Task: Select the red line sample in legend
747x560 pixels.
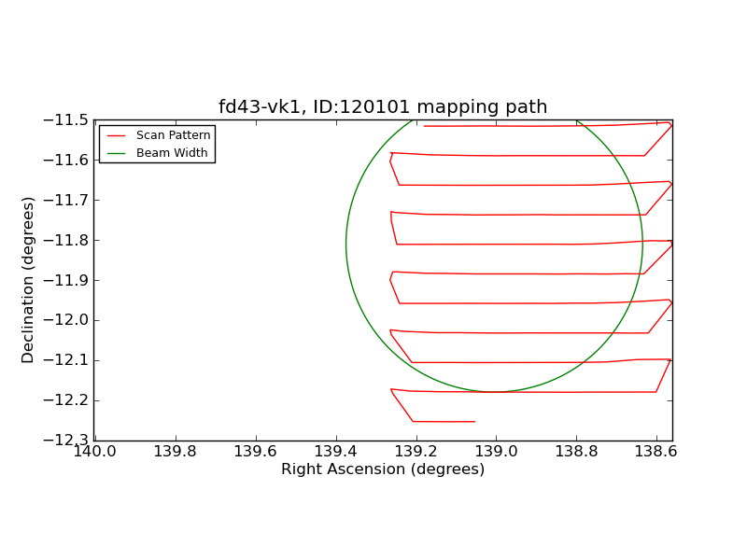Action: [x=116, y=135]
